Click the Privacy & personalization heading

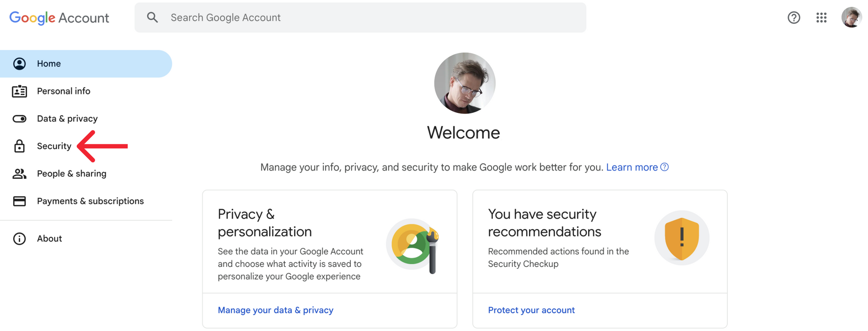[x=265, y=223]
